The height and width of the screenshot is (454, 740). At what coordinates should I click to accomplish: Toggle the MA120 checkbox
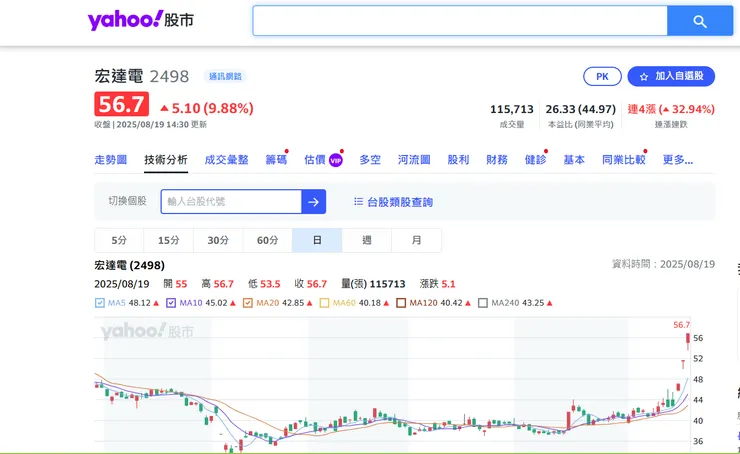(401, 303)
